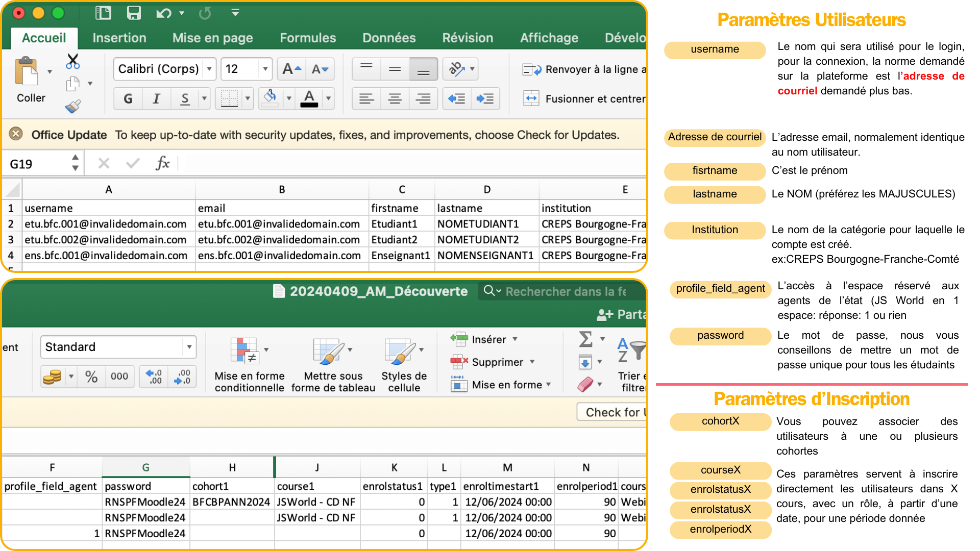
Task: Click the AutoSum sigma icon
Action: 586,339
